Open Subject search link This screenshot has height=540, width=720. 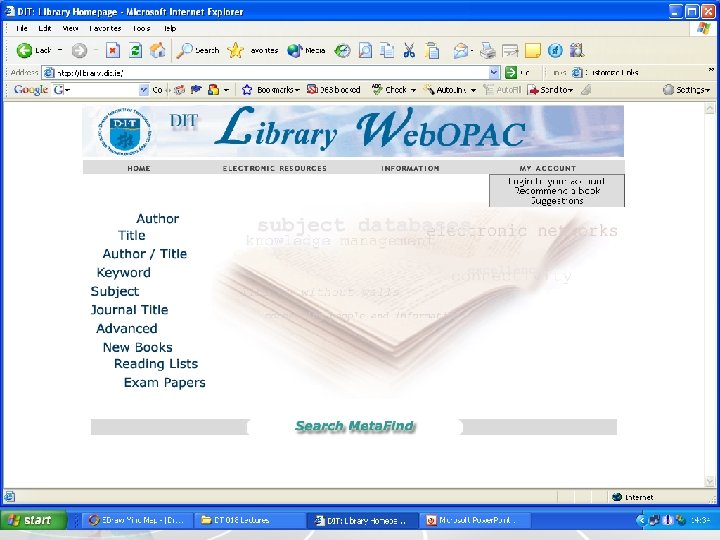(115, 292)
